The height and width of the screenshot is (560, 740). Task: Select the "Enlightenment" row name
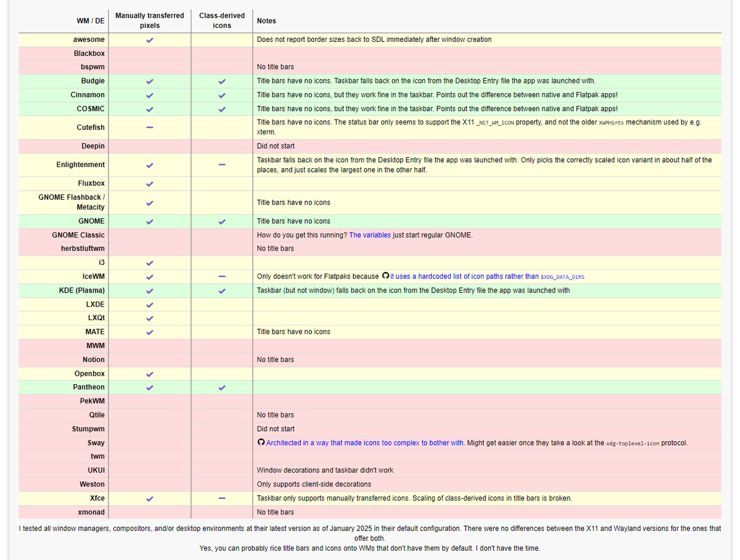point(80,165)
